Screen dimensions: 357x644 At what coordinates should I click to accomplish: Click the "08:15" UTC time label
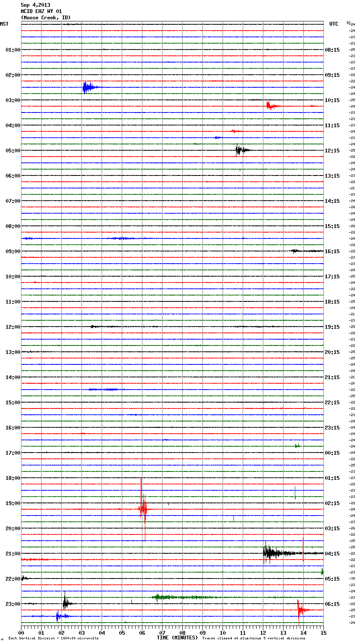point(332,50)
